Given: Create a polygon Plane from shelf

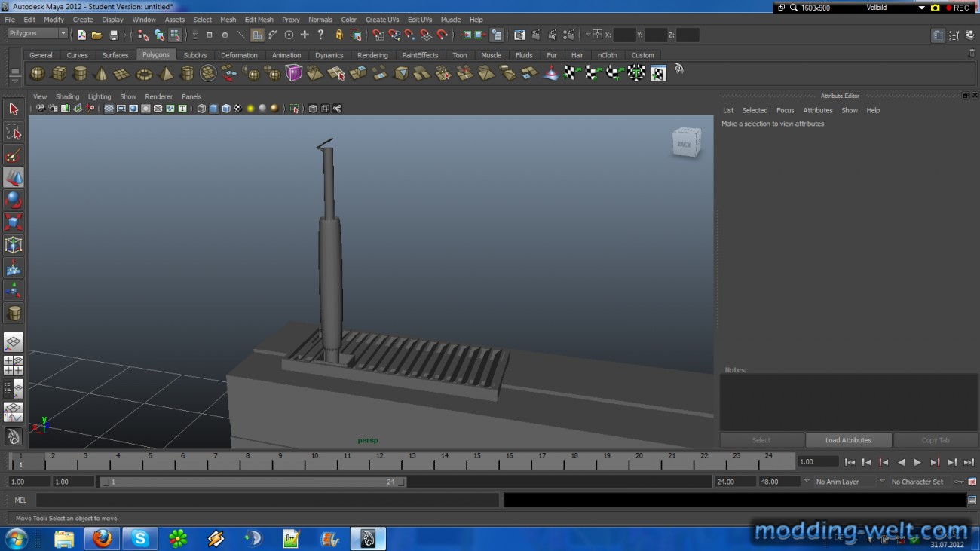Looking at the screenshot, I should [x=121, y=73].
